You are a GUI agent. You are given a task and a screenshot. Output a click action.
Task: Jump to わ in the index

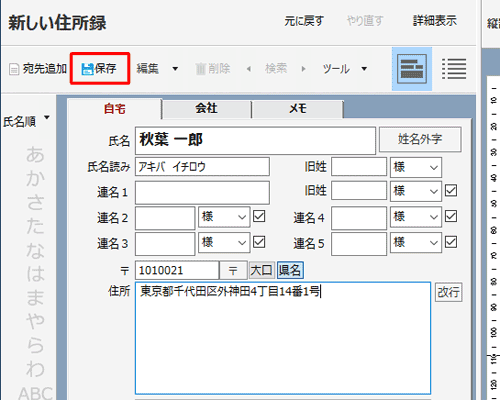tap(35, 369)
